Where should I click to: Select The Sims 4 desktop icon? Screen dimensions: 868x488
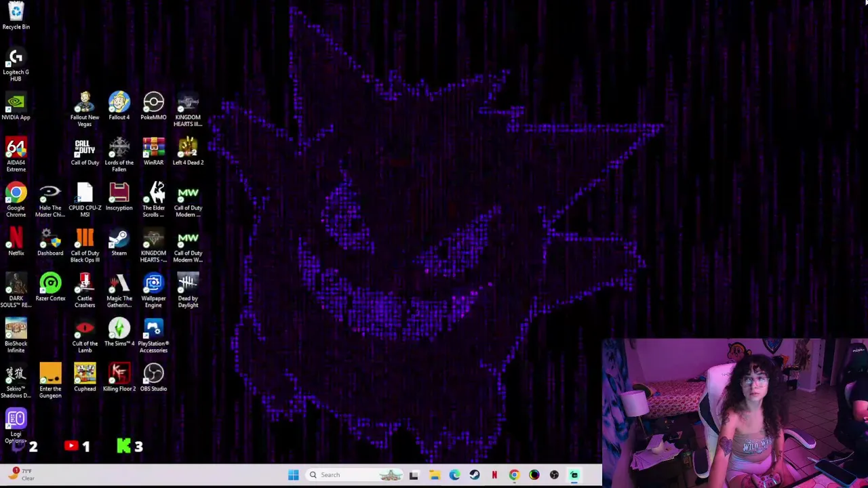(119, 333)
